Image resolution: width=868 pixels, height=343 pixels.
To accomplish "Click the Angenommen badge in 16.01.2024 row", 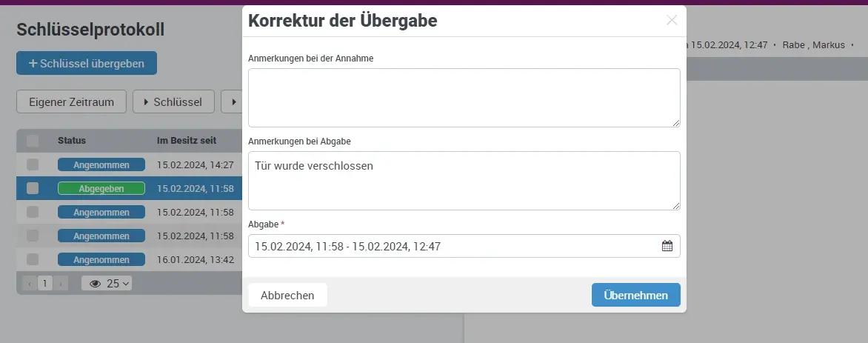I will pyautogui.click(x=101, y=259).
